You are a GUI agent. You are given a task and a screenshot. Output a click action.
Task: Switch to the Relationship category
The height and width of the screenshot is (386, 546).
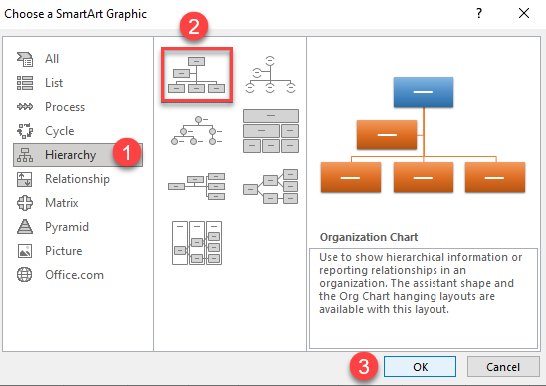tap(78, 179)
